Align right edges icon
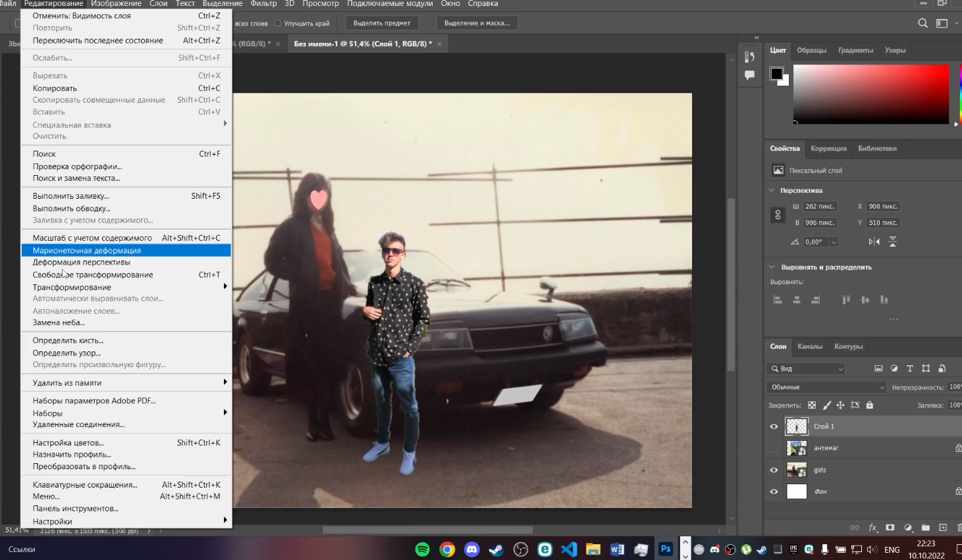The image size is (962, 560). coord(816,300)
